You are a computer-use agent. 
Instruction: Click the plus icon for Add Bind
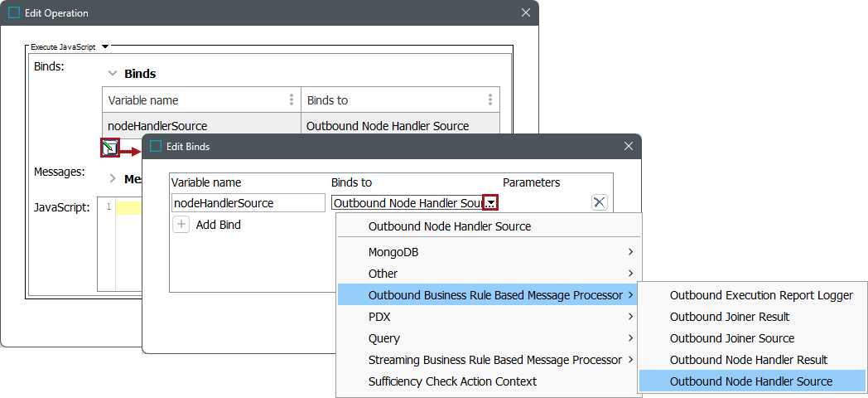[x=181, y=225]
